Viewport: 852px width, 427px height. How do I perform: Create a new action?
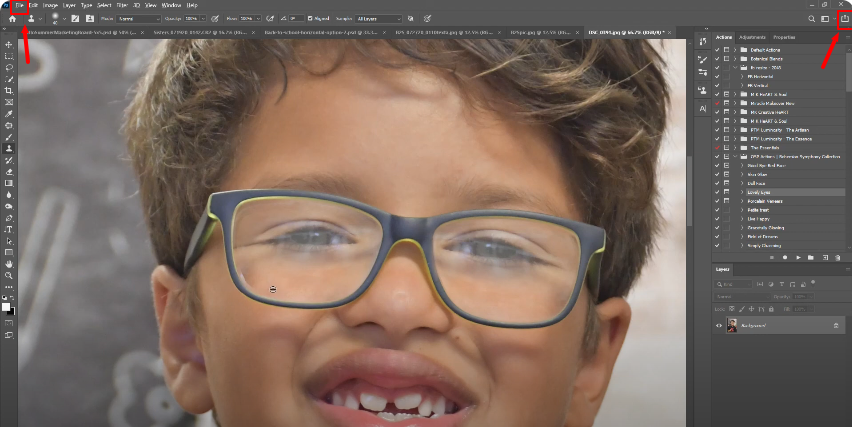pyautogui.click(x=824, y=258)
